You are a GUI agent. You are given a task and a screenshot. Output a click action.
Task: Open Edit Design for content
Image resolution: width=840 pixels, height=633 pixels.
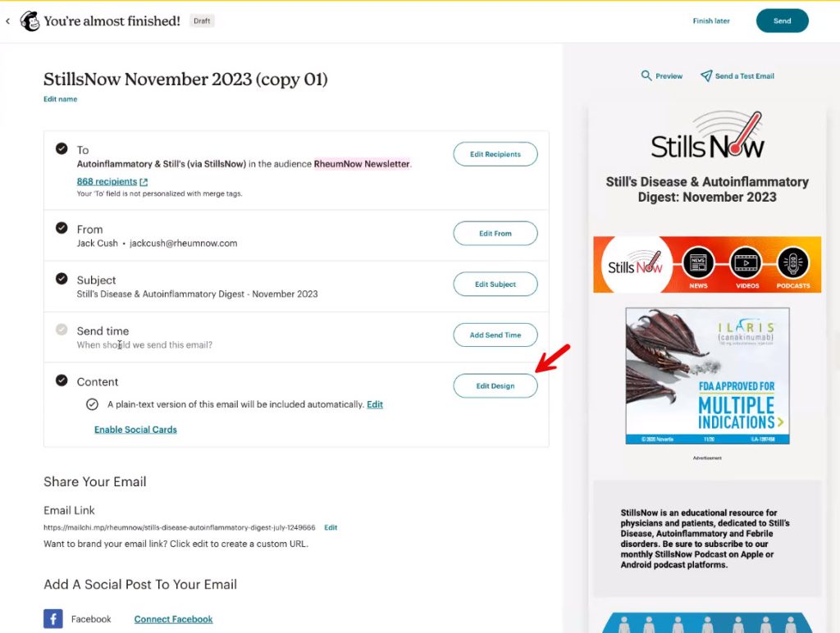click(x=495, y=386)
